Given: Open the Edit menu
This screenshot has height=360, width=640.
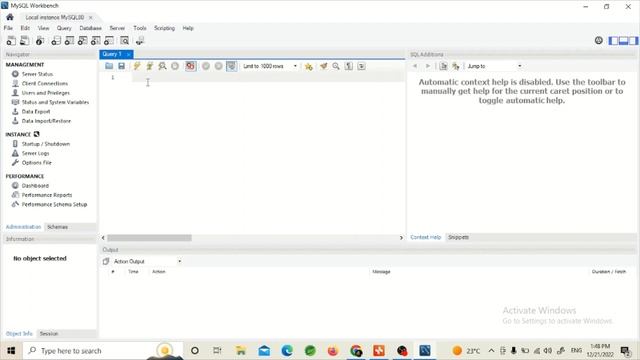Looking at the screenshot, I should click(25, 28).
